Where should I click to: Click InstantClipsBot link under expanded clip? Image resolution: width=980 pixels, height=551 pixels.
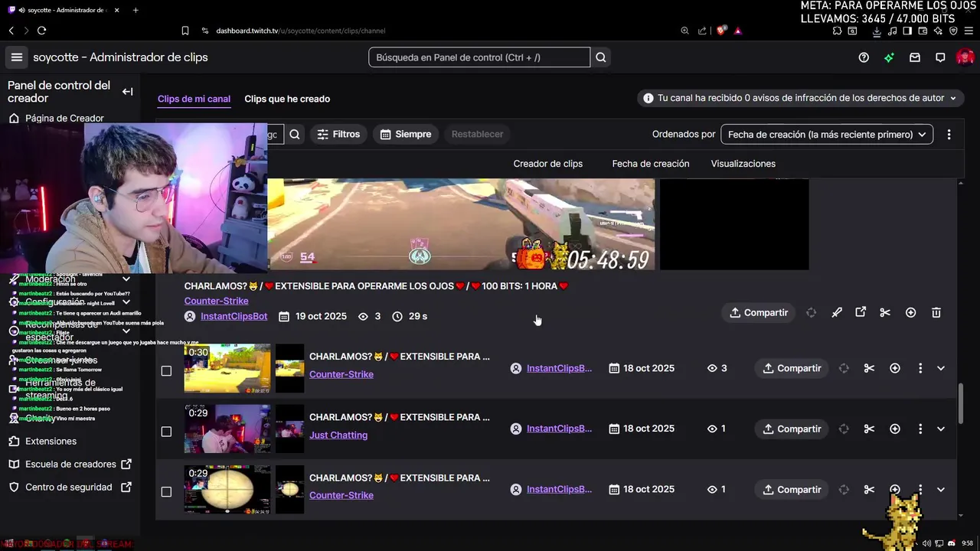pyautogui.click(x=234, y=316)
